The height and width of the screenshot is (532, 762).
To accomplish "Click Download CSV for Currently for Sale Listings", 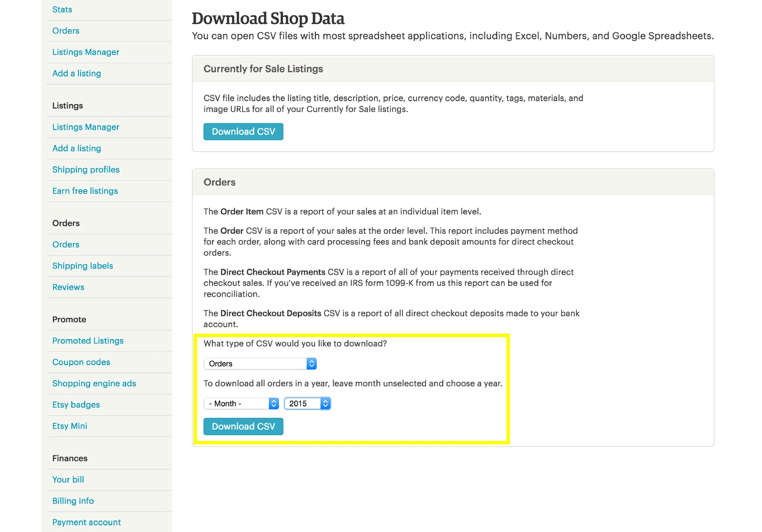I will pyautogui.click(x=243, y=132).
